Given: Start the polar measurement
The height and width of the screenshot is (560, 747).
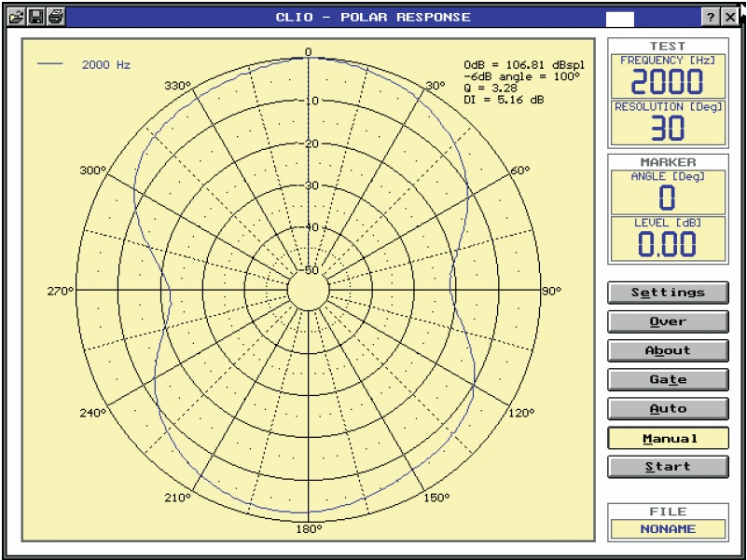Looking at the screenshot, I should pyautogui.click(x=668, y=467).
